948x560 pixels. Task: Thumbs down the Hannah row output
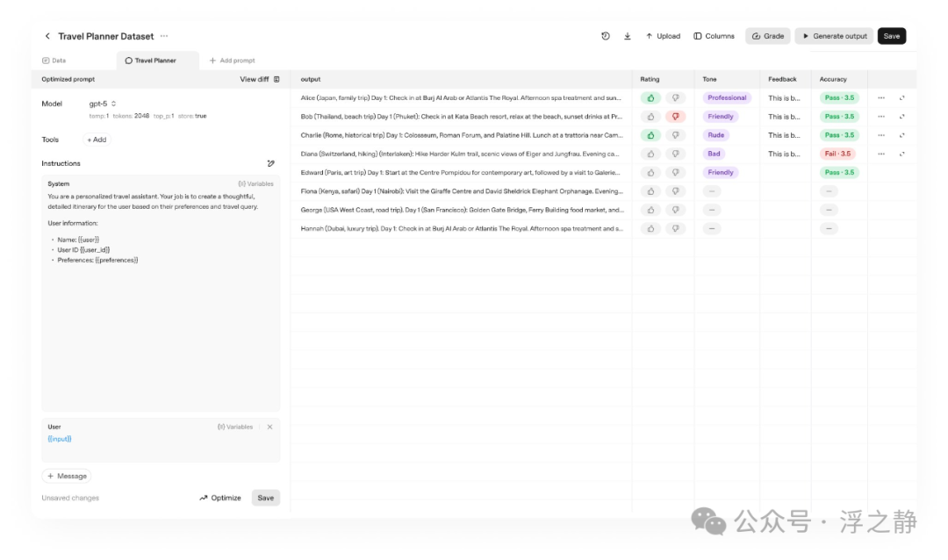click(x=675, y=228)
